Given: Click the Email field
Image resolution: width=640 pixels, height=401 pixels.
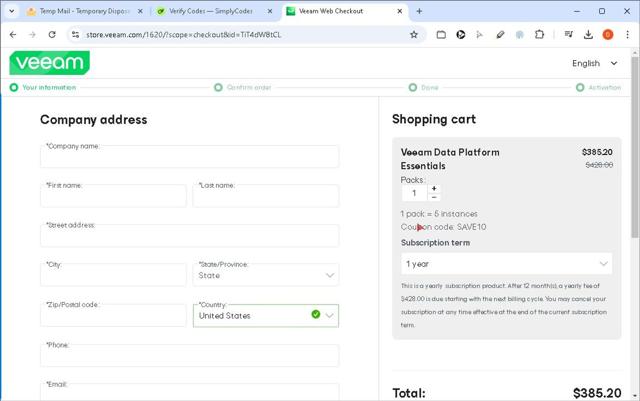Looking at the screenshot, I should pos(189,392).
